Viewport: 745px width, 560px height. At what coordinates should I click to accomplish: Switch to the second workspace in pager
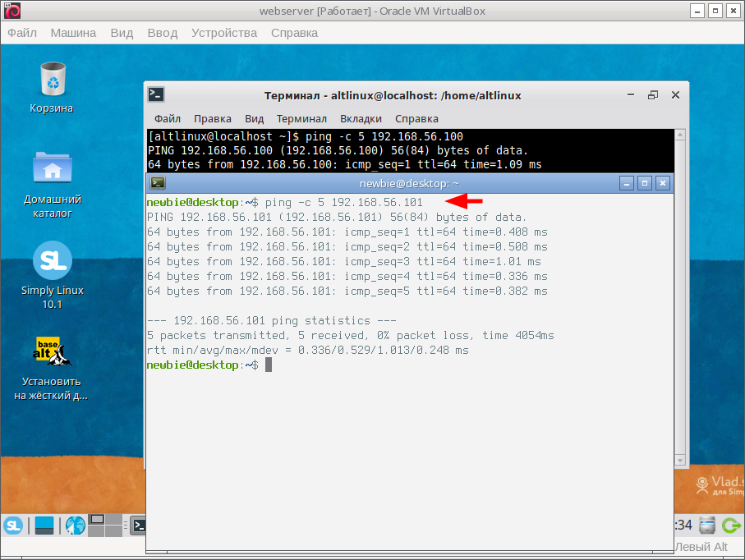(113, 519)
